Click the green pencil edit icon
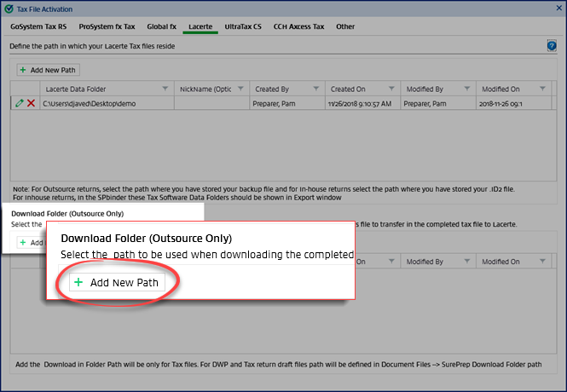The image size is (567, 392). [x=20, y=103]
